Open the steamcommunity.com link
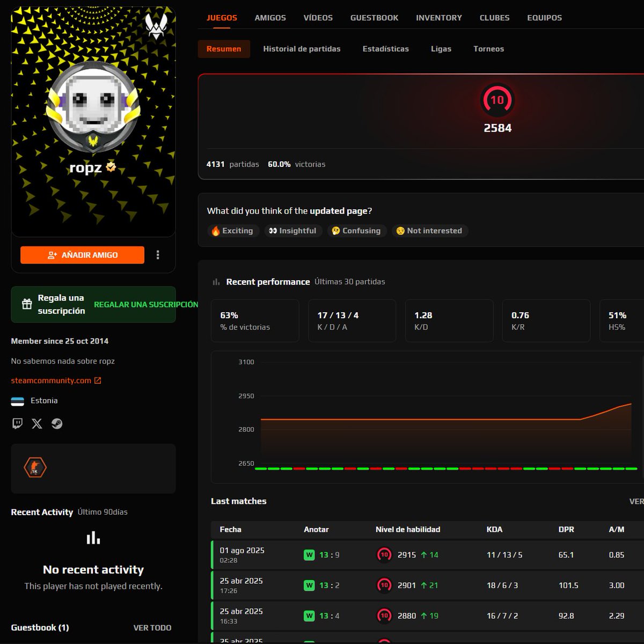Screen dimensions: 644x644 (x=51, y=380)
